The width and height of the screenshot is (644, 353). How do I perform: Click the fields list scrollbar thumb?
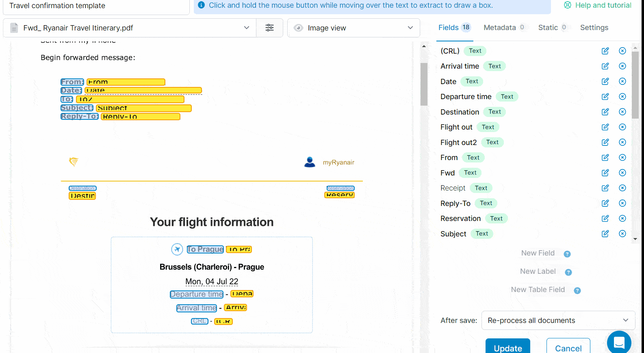coord(635,84)
